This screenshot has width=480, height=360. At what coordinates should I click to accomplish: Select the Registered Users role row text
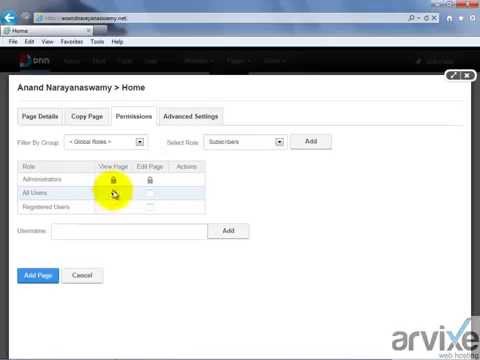(46, 207)
